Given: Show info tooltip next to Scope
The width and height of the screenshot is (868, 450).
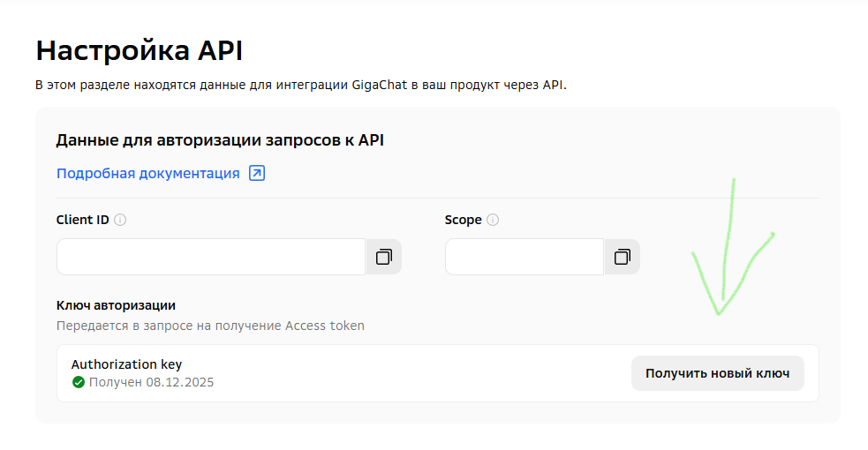Looking at the screenshot, I should (493, 220).
